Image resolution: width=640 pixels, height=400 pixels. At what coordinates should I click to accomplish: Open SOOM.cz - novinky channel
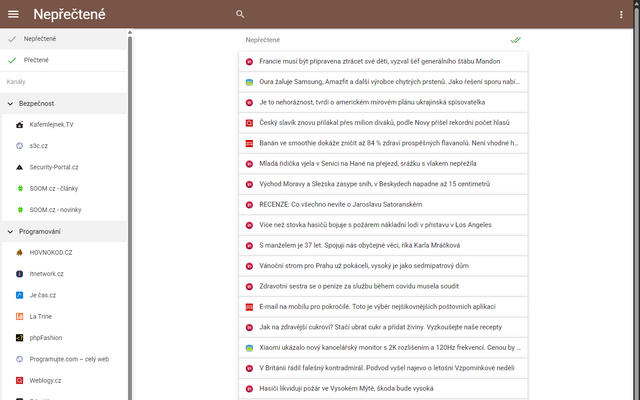(x=64, y=210)
